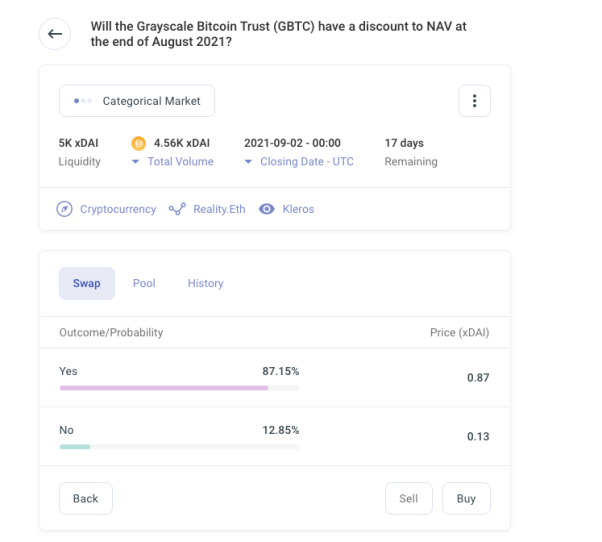Open the Kleros arbitrator link

coord(298,209)
